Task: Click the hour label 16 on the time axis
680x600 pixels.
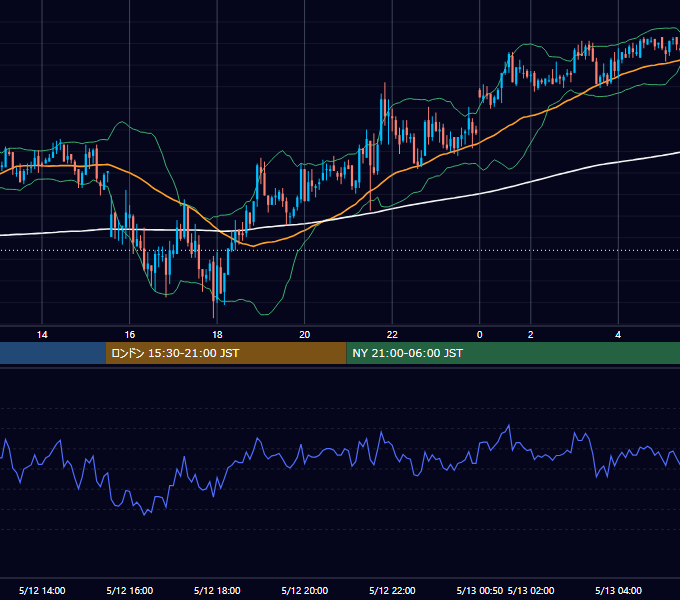Action: (x=130, y=335)
